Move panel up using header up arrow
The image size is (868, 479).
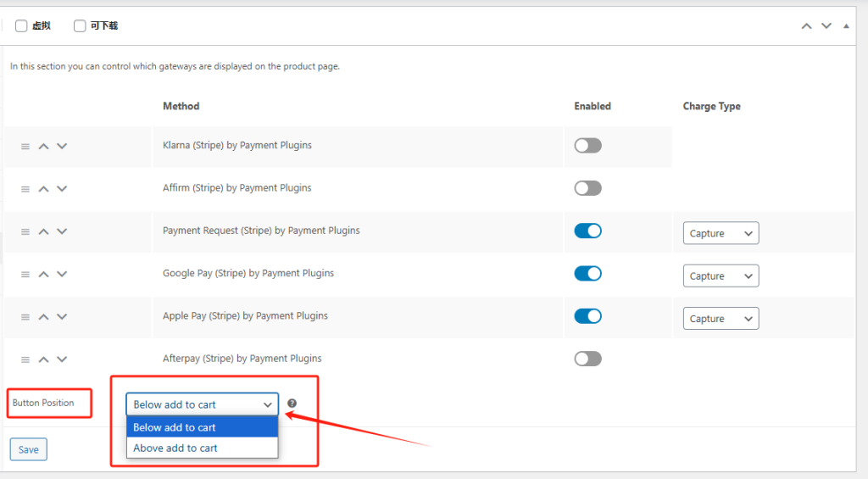click(807, 26)
